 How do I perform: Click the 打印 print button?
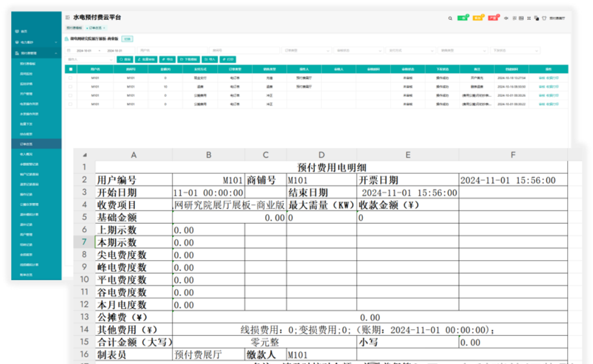click(229, 59)
